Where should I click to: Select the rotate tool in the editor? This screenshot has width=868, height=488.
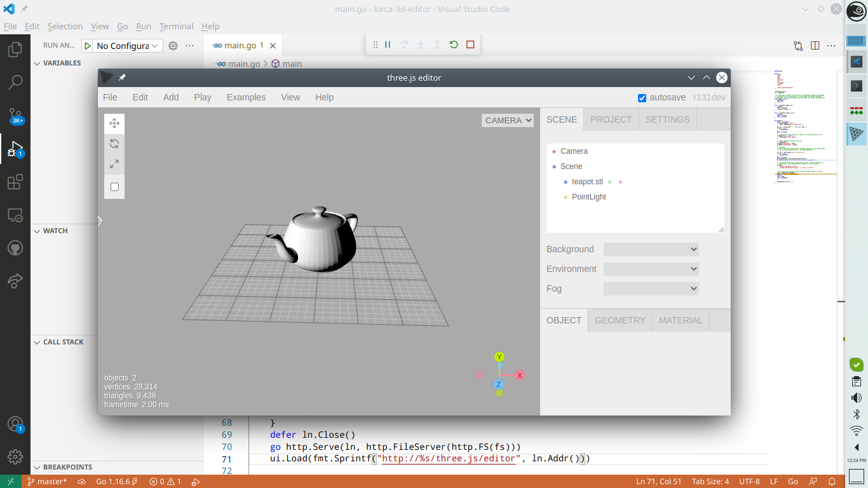tap(114, 144)
